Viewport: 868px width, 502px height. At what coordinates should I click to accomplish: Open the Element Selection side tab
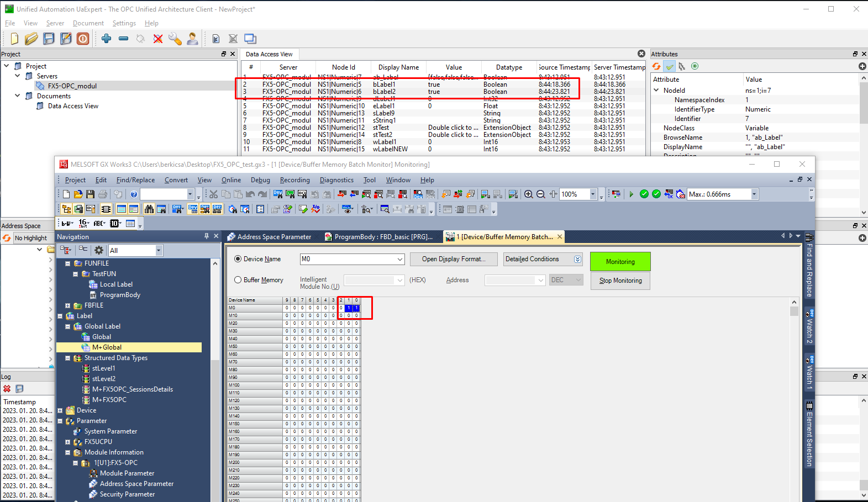click(809, 434)
